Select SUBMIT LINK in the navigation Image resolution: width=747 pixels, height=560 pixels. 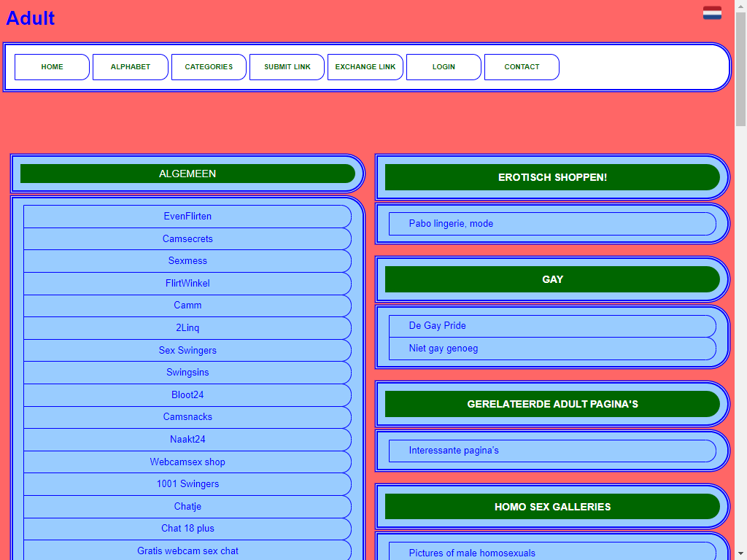coord(287,66)
